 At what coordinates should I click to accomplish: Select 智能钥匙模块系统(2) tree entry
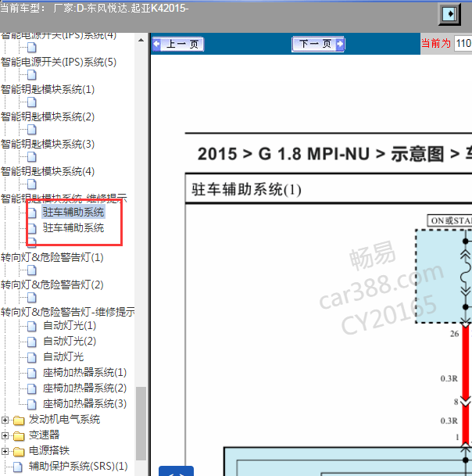pos(48,117)
